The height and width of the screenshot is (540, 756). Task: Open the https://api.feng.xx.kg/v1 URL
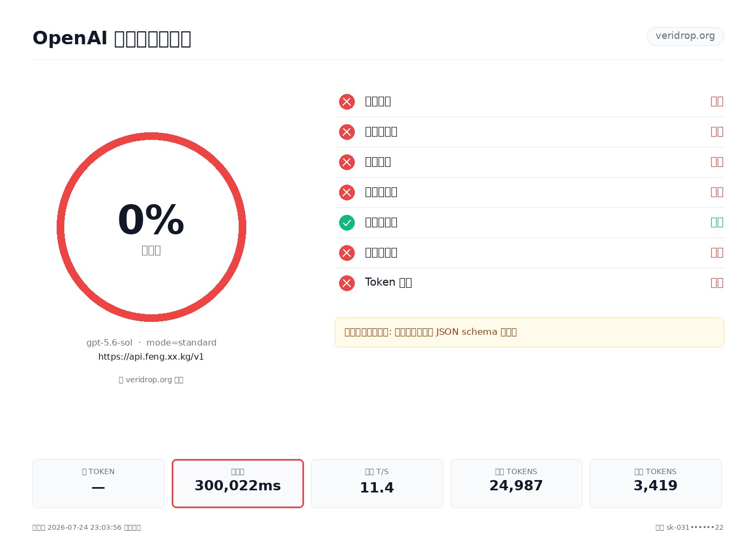coord(151,357)
